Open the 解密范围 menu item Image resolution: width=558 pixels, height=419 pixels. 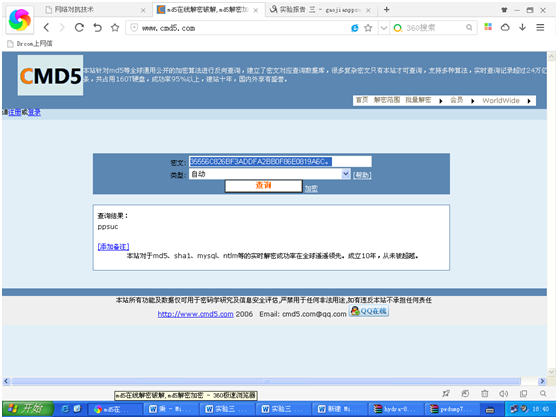click(x=387, y=100)
